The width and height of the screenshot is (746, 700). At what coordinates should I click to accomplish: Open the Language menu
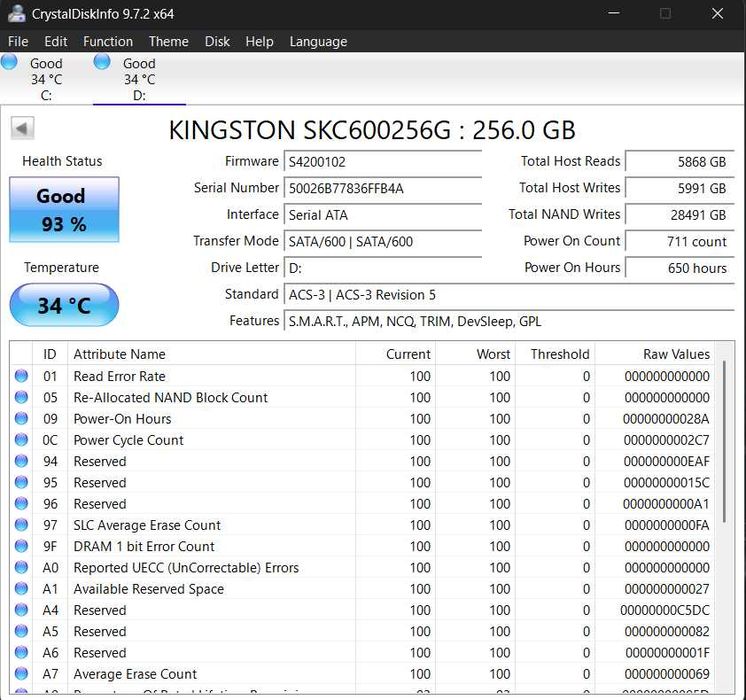point(318,41)
